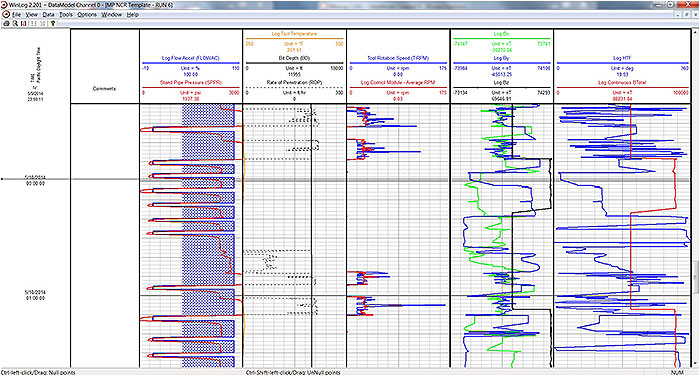This screenshot has height=376, width=700.
Task: Click the WinLog document icon beside File
Action: pos(6,15)
